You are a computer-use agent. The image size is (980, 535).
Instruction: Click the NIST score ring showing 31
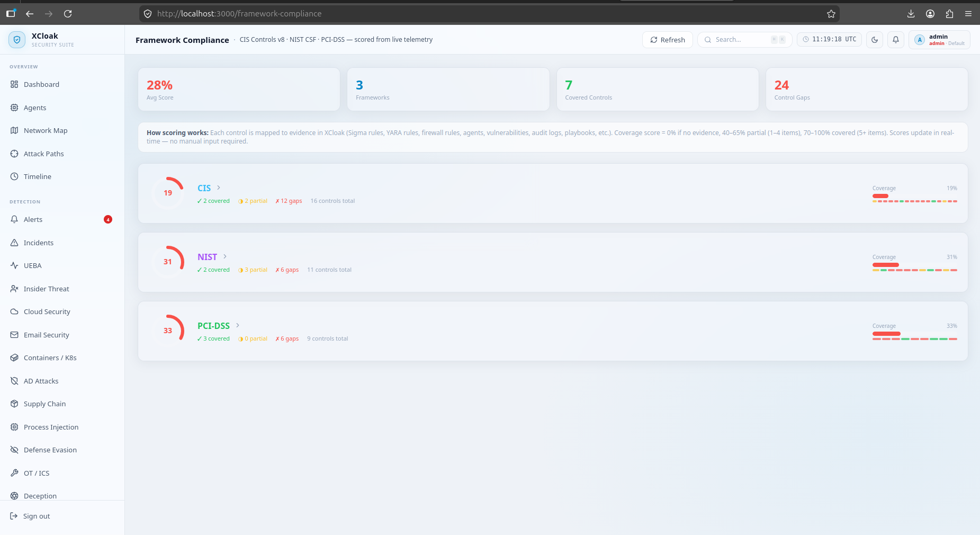tap(168, 262)
